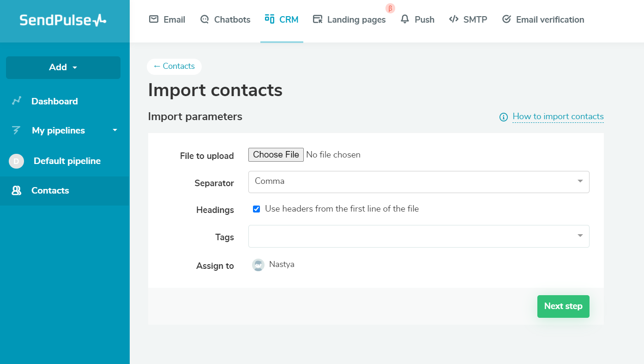The height and width of the screenshot is (364, 644).
Task: Click the info icon beside How to import
Action: [x=504, y=117]
